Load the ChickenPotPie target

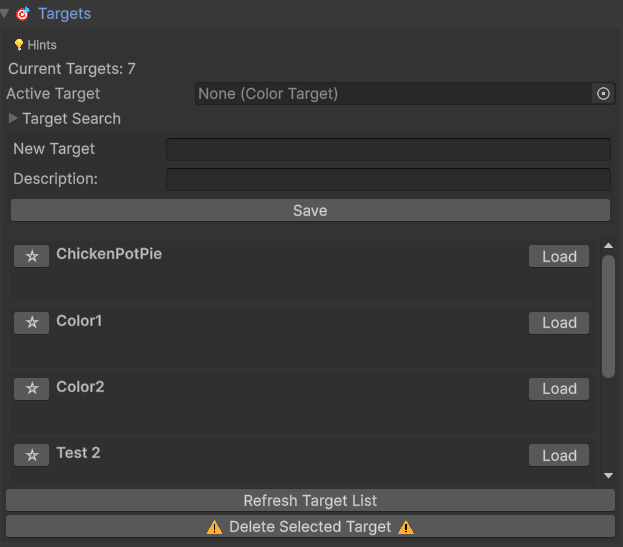pos(559,256)
